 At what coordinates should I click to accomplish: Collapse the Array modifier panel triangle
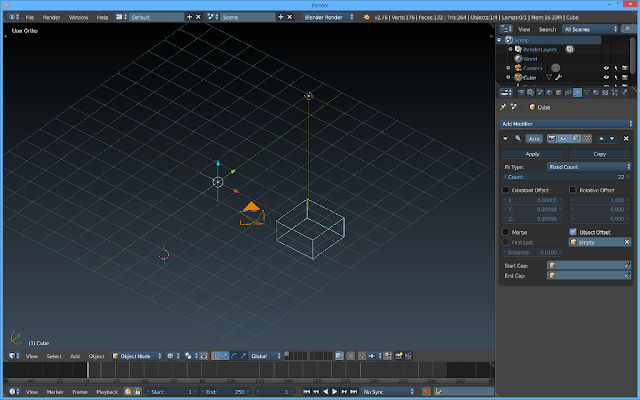click(x=507, y=138)
